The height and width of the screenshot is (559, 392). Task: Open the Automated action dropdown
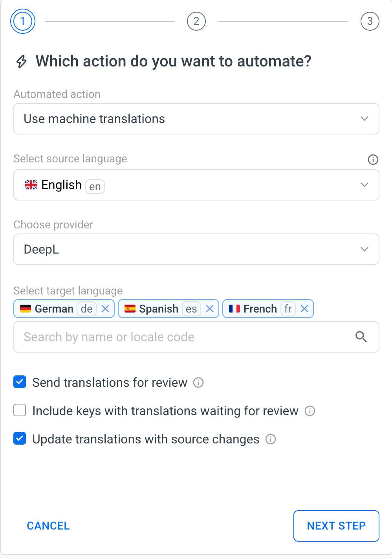pos(196,119)
